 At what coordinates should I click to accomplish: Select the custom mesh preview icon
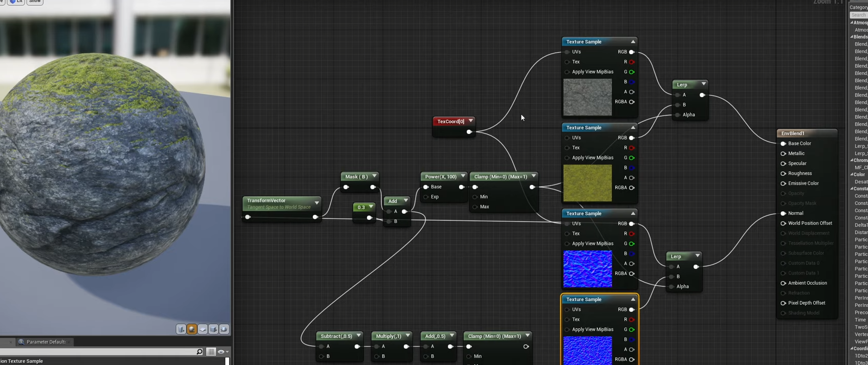click(224, 329)
